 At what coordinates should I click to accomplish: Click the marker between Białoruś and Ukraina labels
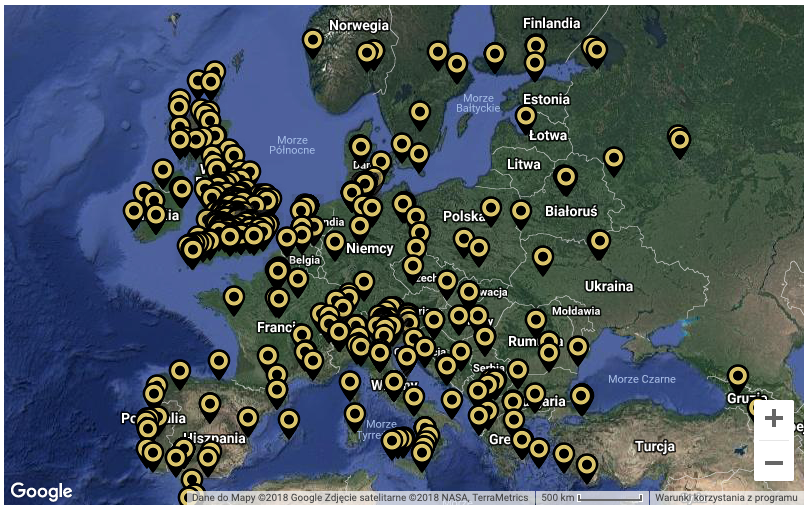(599, 244)
